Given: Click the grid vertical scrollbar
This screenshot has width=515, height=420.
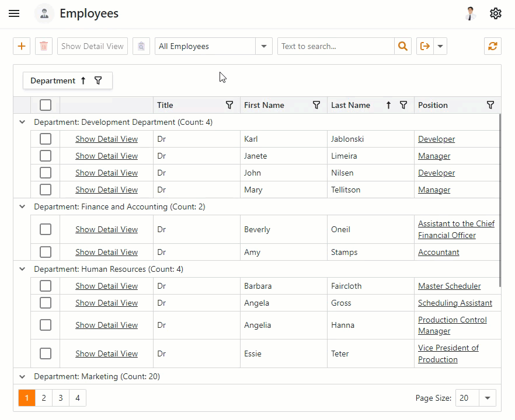Looking at the screenshot, I should [x=500, y=200].
